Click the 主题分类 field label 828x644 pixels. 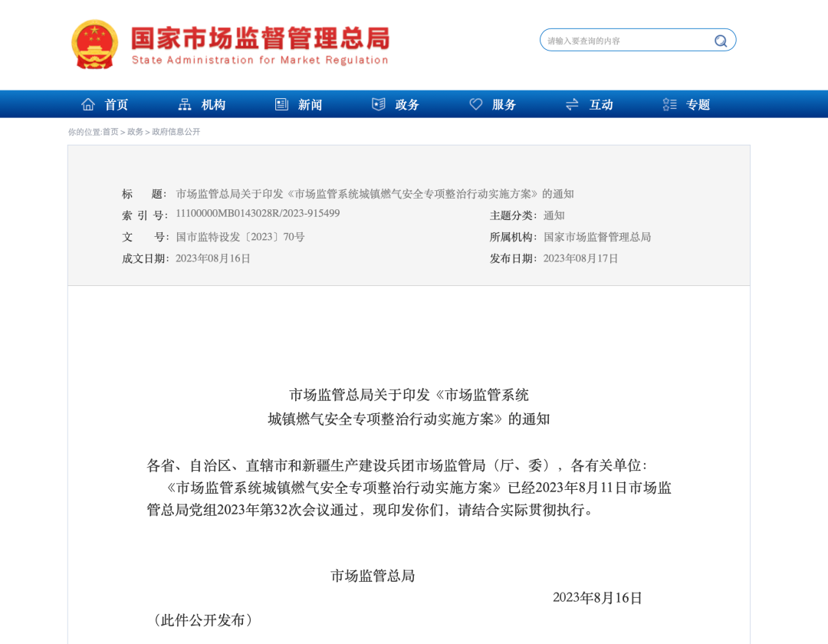(513, 215)
